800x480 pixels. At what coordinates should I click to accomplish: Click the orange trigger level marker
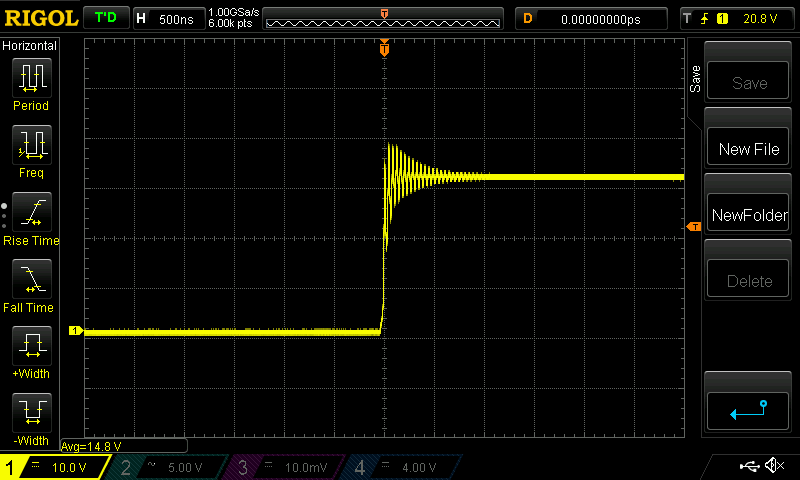(693, 228)
